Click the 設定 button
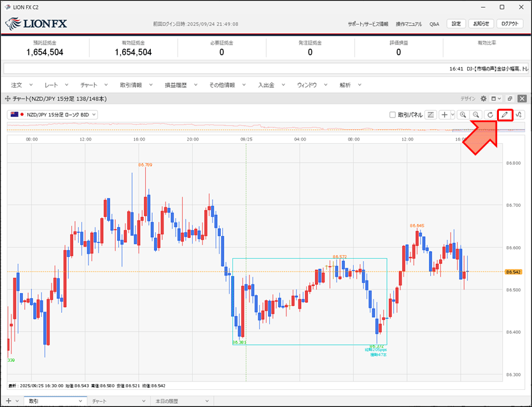 [x=456, y=24]
